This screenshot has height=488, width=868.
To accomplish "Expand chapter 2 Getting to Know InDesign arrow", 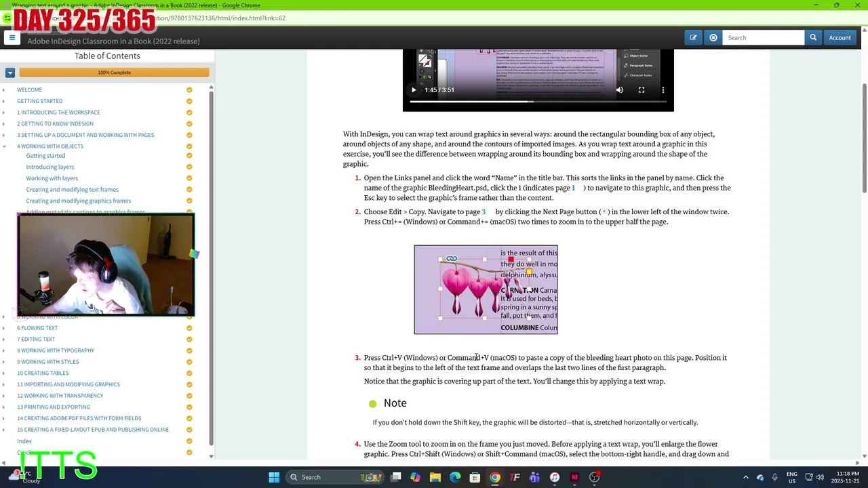I will coord(4,124).
